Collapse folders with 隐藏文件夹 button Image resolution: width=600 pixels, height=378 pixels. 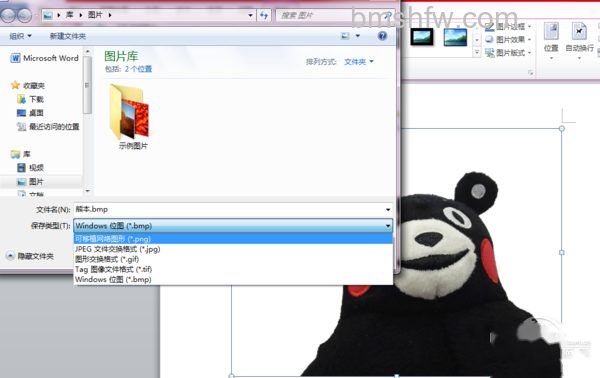pos(30,256)
